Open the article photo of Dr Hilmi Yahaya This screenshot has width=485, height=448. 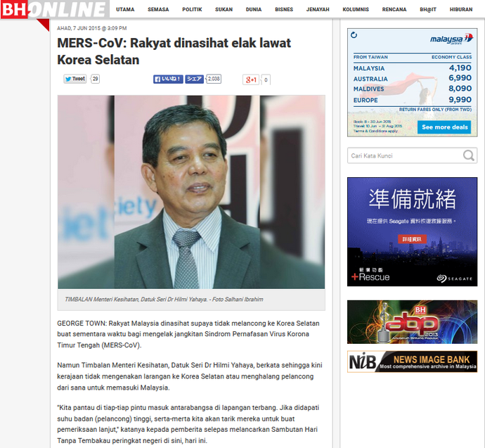tap(191, 192)
